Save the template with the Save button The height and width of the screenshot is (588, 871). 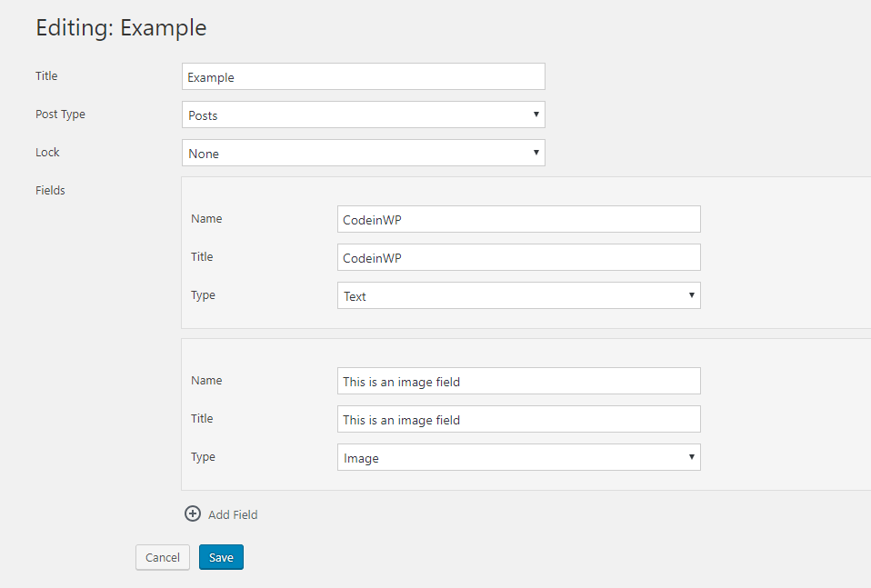tap(221, 557)
